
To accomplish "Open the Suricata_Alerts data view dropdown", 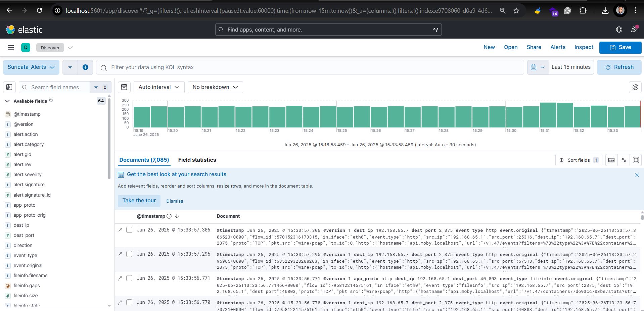I will click(31, 67).
